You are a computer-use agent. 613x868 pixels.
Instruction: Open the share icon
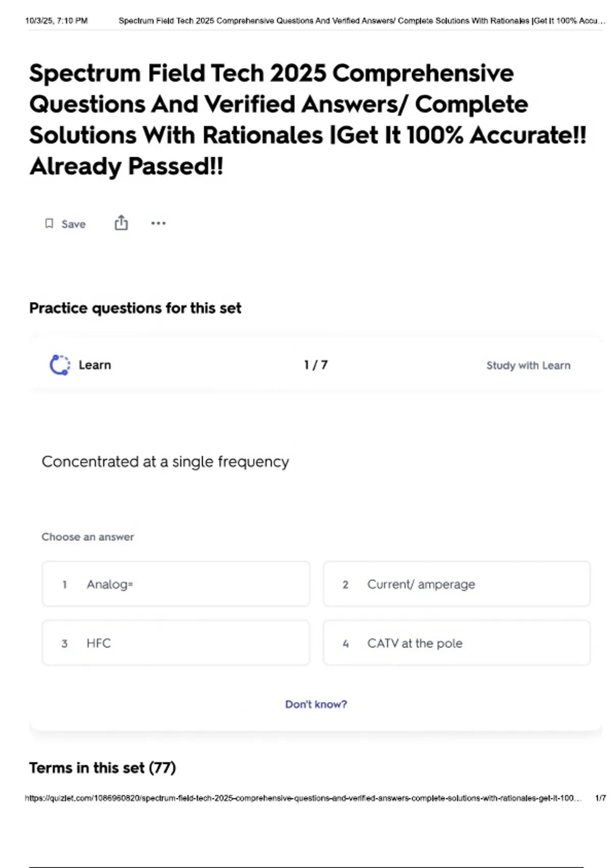121,223
